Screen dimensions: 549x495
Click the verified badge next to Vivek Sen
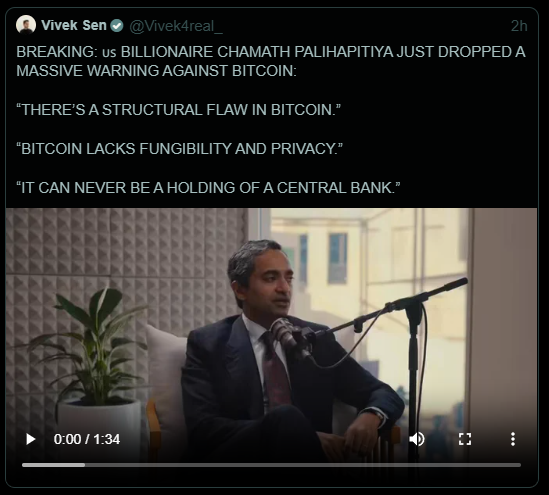(x=117, y=26)
